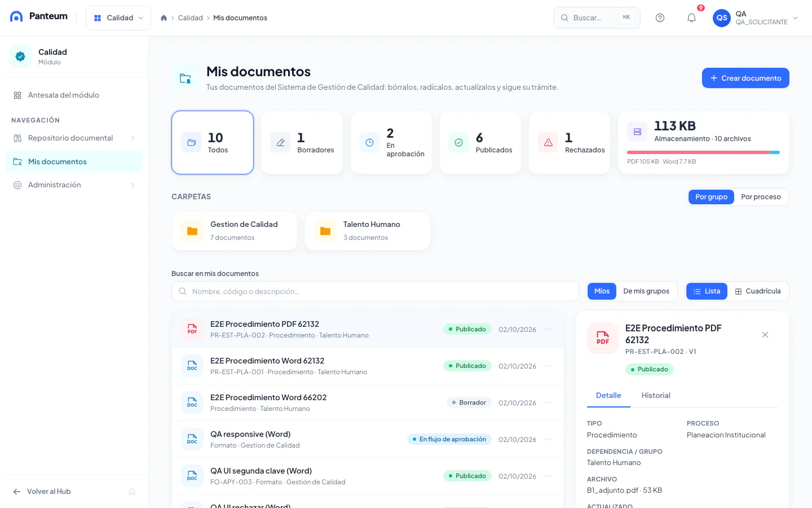Click the Calidad module badge icon

click(x=20, y=56)
